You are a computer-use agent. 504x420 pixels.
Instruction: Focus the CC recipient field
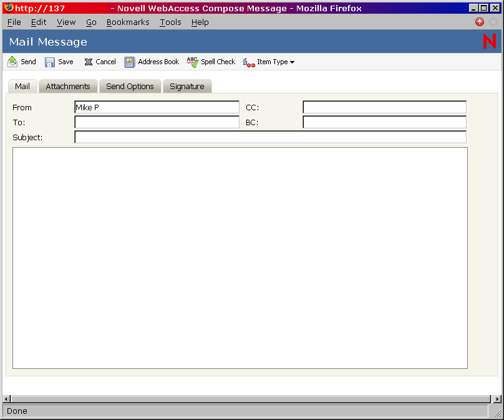coord(384,107)
